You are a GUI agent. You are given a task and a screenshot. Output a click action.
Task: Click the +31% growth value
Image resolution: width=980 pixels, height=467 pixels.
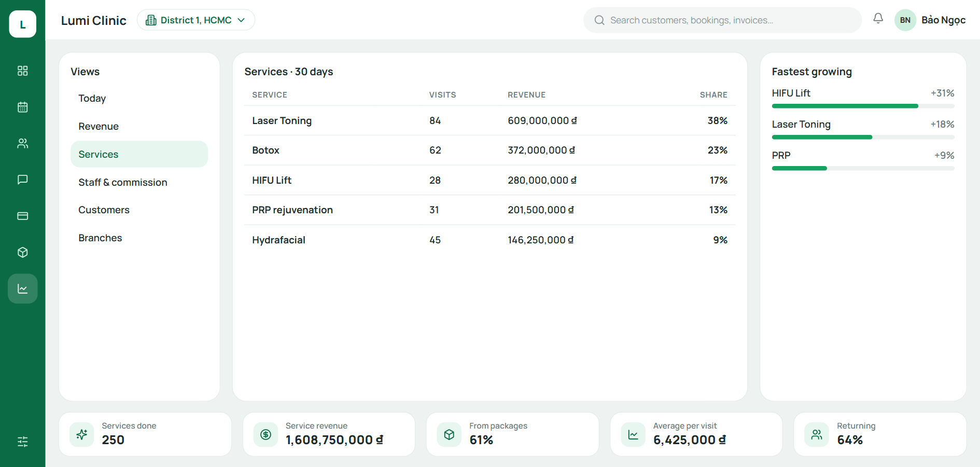[942, 93]
